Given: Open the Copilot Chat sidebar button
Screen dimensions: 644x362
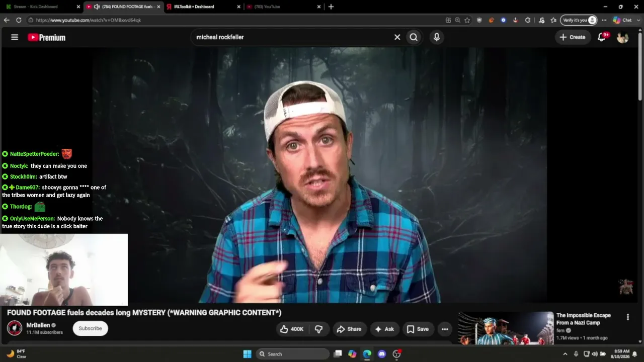Looking at the screenshot, I should 622,20.
